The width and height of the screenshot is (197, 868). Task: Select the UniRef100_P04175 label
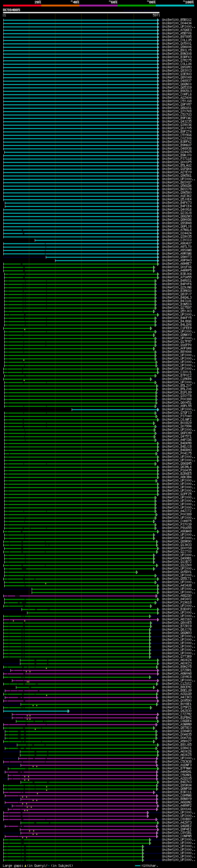click(x=177, y=454)
